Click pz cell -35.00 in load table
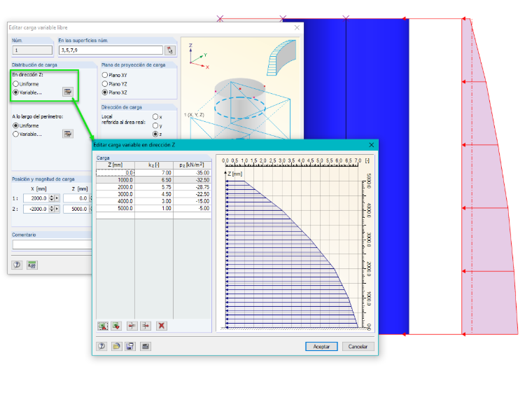Screen dimensions: 532x400 [x=192, y=172]
